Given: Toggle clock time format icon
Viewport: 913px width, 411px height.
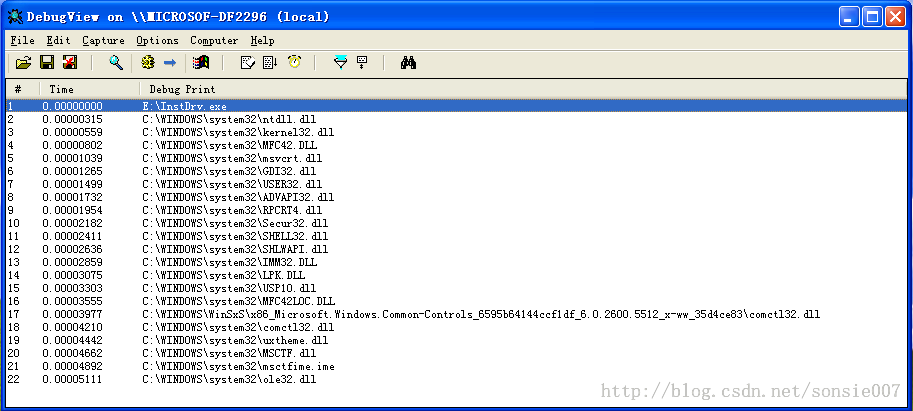Looking at the screenshot, I should (295, 62).
